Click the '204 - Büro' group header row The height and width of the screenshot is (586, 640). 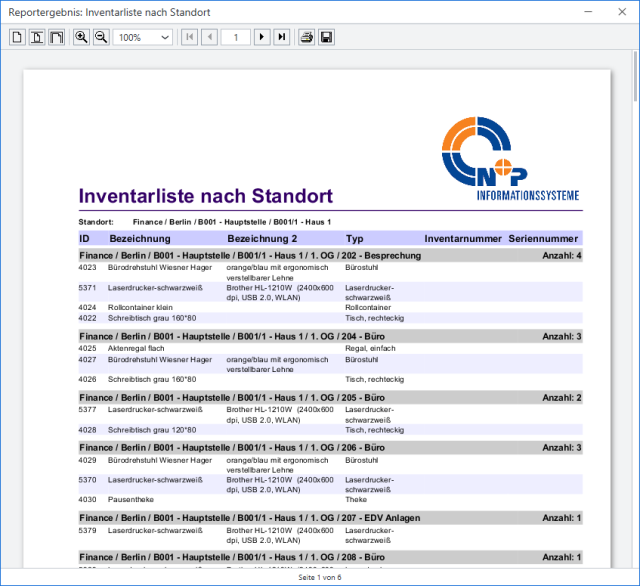tap(331, 336)
